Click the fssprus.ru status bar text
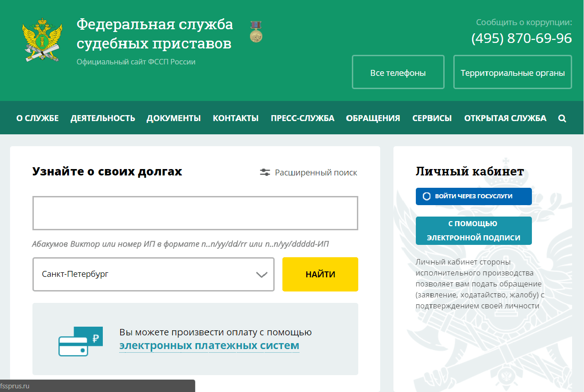The image size is (584, 392). [15, 386]
